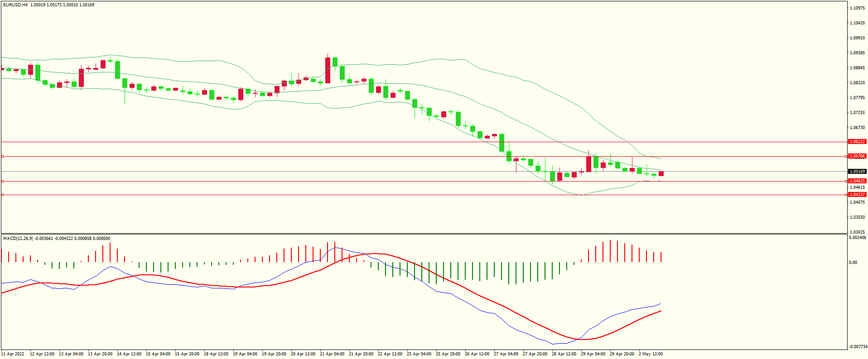Select the 1.04825 red price label
868x359 pixels.
pos(857,181)
